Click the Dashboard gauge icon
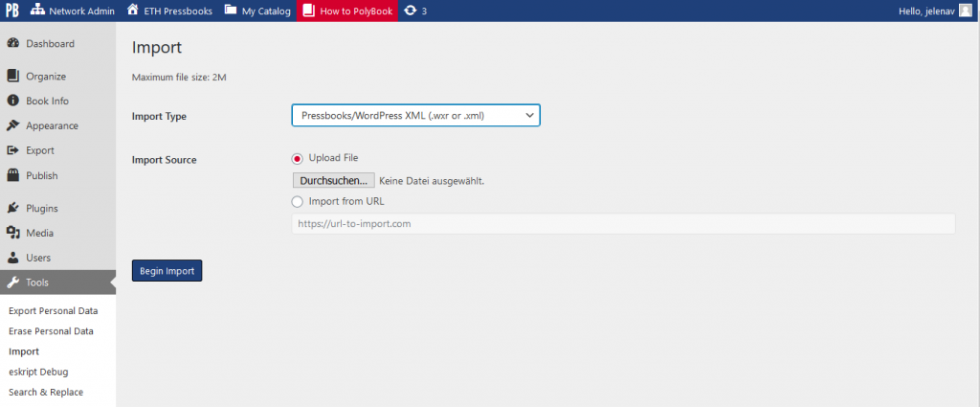Image resolution: width=980 pixels, height=407 pixels. coord(12,44)
